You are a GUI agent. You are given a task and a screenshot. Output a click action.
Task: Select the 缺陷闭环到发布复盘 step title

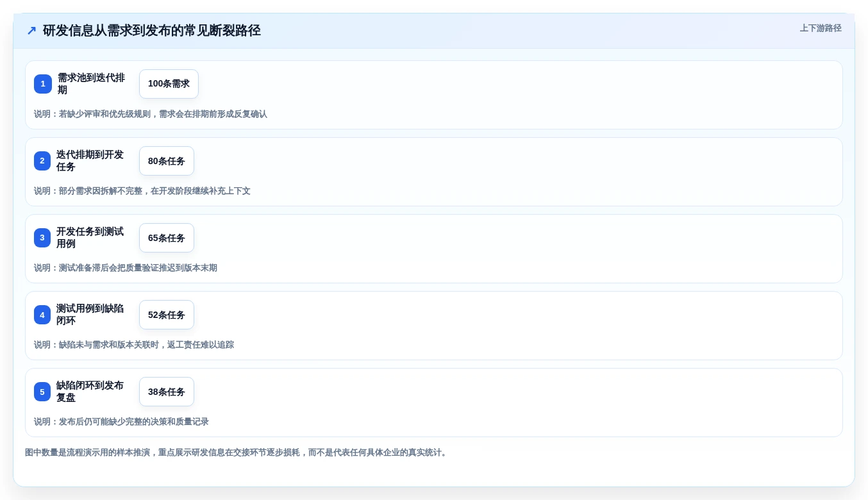coord(90,392)
